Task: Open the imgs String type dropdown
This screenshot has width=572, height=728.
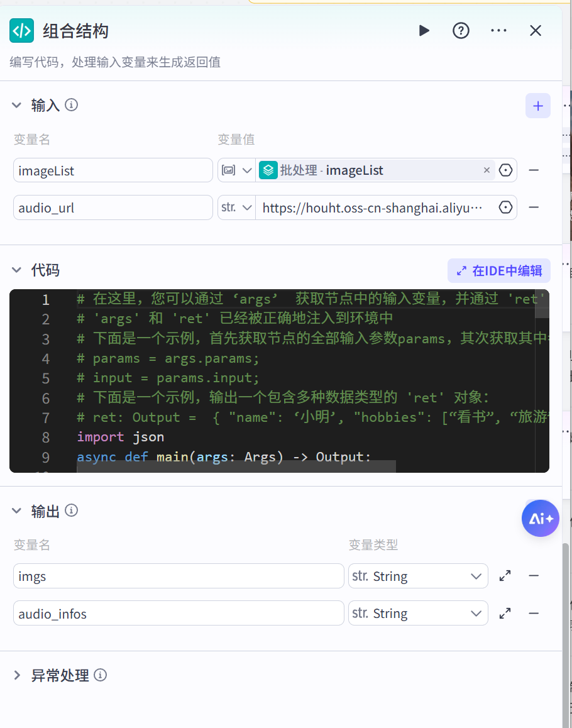Action: 418,576
